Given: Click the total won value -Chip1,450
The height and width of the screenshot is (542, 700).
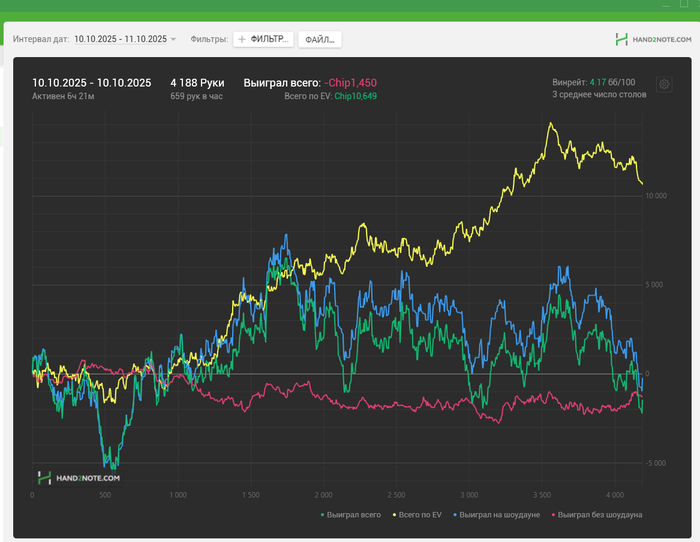Looking at the screenshot, I should point(350,82).
